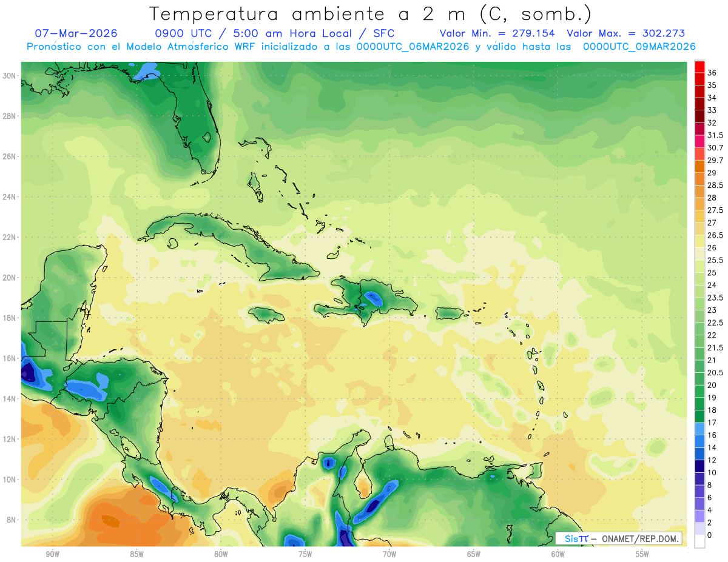Click the longitude axis label "85W"

136,554
